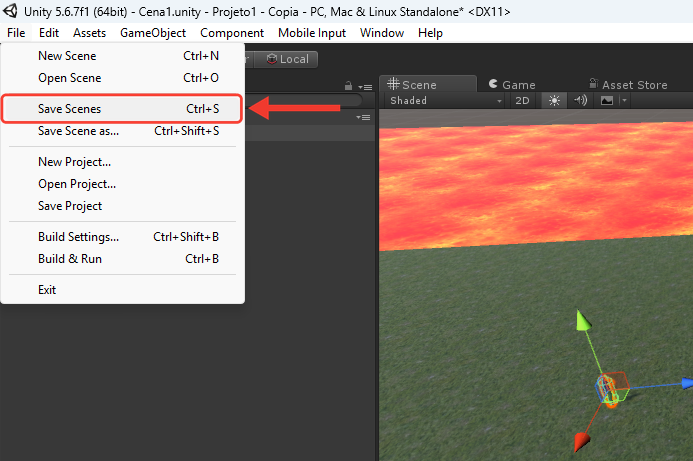Select the object at gizmo center
Viewport: 693px width, 461px height.
coord(612,389)
